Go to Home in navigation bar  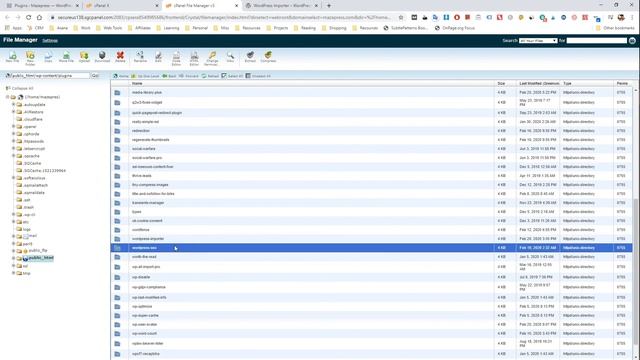tap(121, 76)
